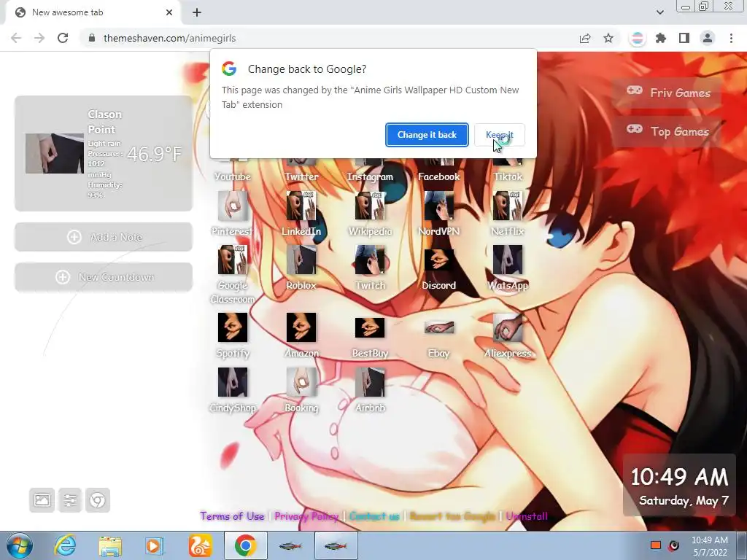Go back with the browser back arrow
Image resolution: width=747 pixels, height=560 pixels.
16,38
